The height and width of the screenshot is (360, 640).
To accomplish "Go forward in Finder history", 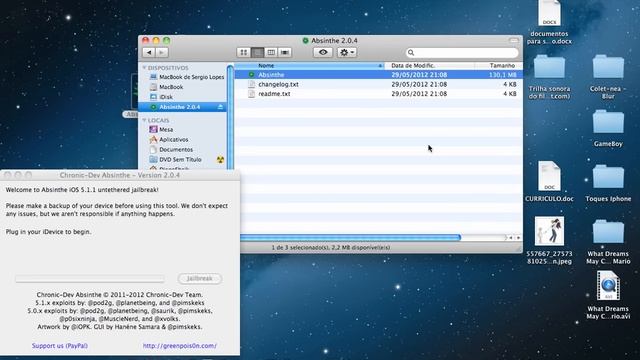I will tap(162, 52).
